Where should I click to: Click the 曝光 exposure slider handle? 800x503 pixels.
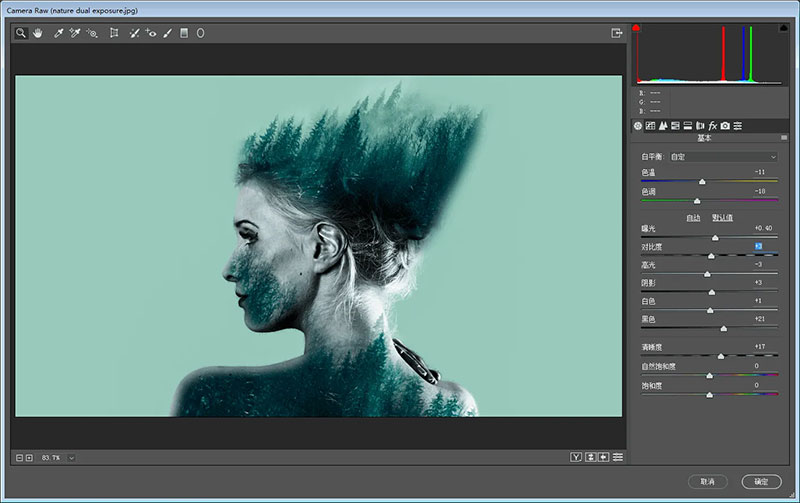tap(715, 237)
